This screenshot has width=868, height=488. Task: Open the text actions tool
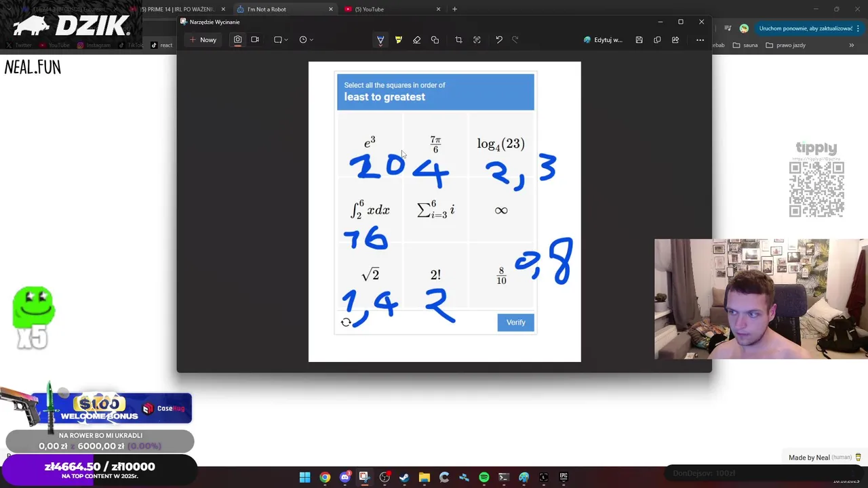click(477, 40)
